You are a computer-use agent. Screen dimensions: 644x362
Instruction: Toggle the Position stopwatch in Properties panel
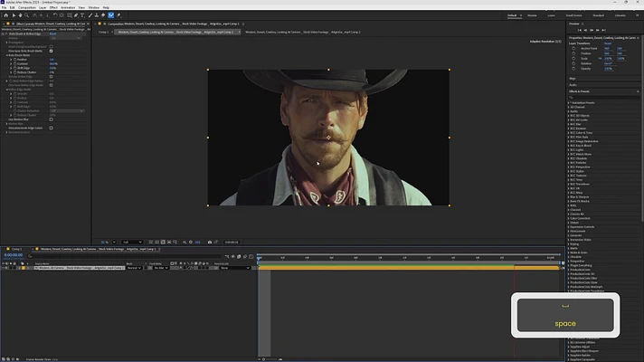pos(573,53)
